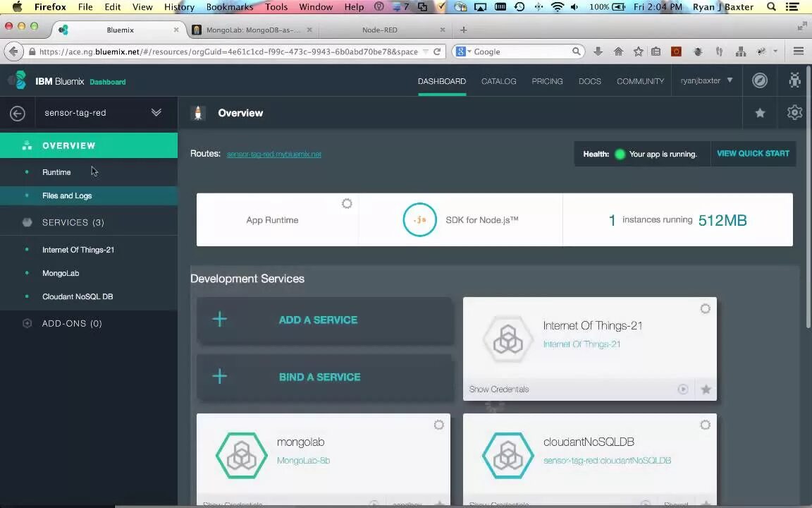Open the DASHBOARD tab
The width and height of the screenshot is (812, 508).
click(x=442, y=81)
